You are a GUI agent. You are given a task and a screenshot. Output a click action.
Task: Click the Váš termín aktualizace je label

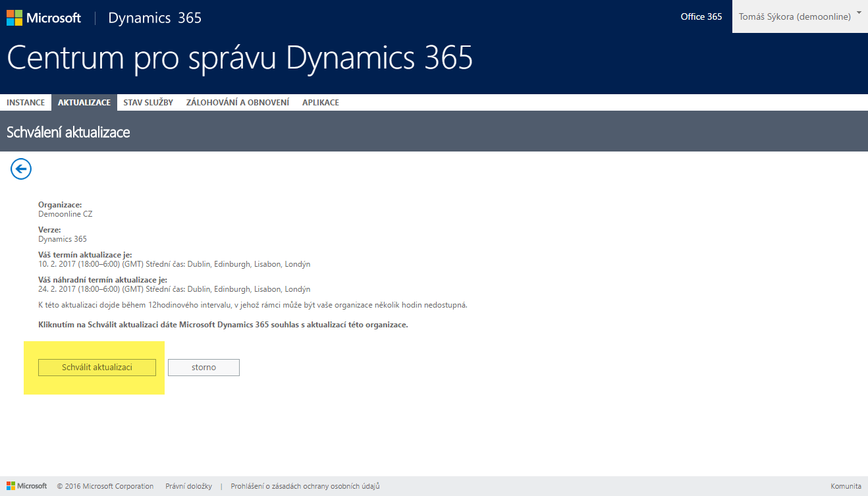pos(85,255)
